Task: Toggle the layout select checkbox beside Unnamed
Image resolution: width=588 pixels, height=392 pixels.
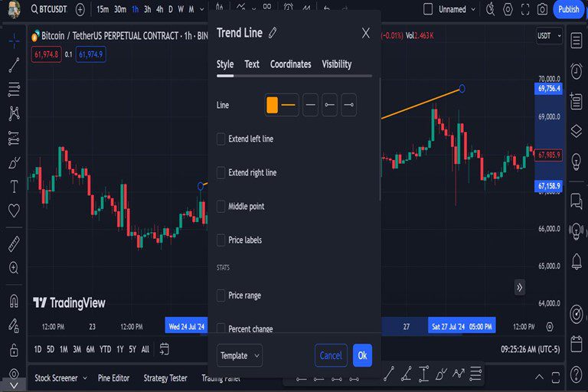Action: [428, 9]
